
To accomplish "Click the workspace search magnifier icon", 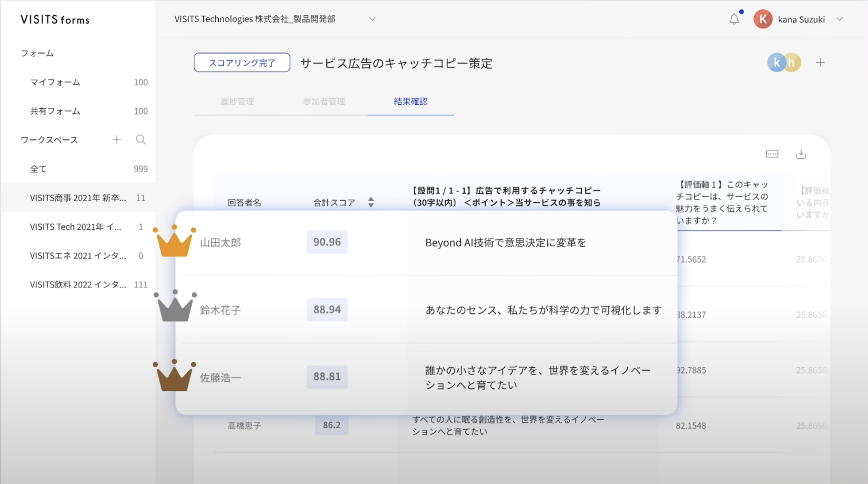I will 141,139.
